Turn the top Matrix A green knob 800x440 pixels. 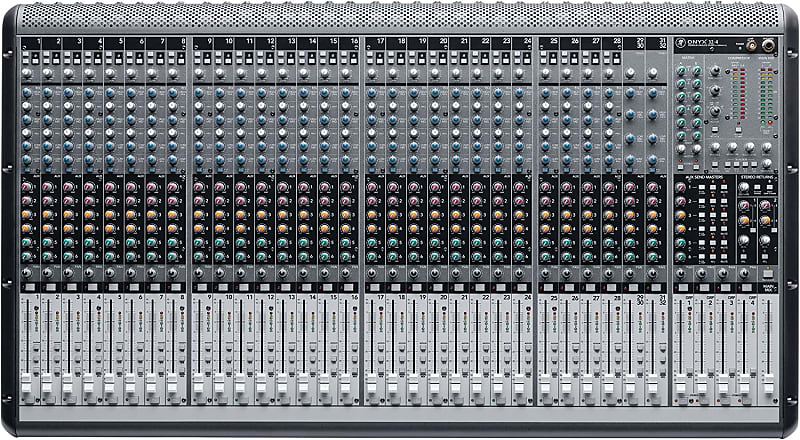pos(681,70)
